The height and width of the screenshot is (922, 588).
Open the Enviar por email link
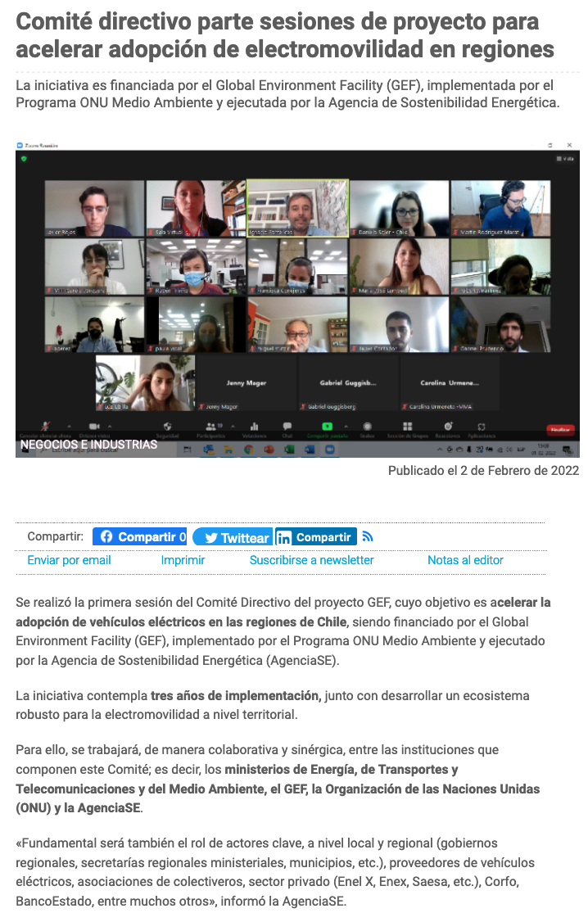(69, 560)
